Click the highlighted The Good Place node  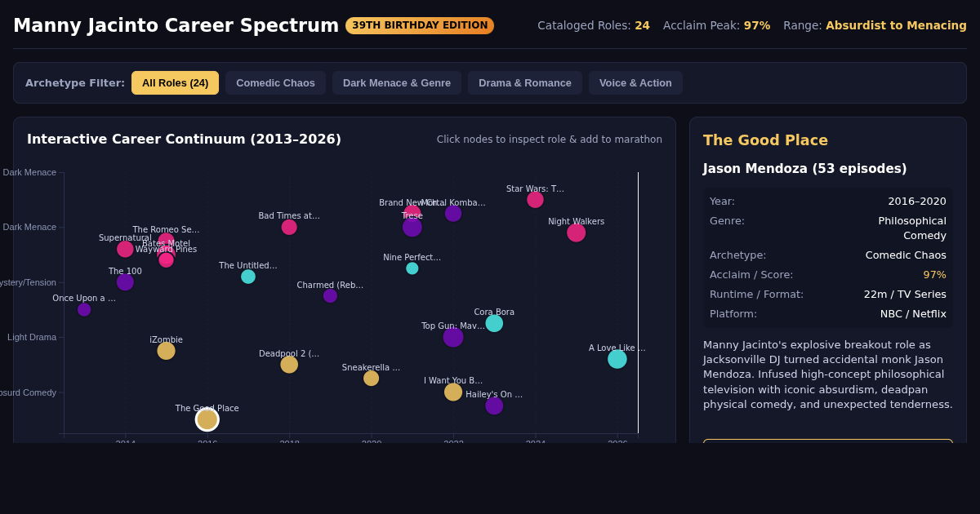pyautogui.click(x=207, y=419)
